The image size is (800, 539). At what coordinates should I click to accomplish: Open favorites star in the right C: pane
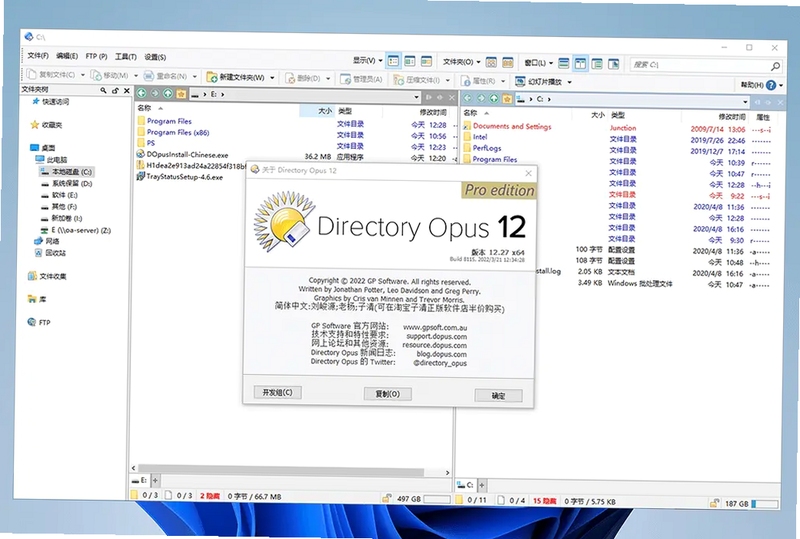click(507, 99)
